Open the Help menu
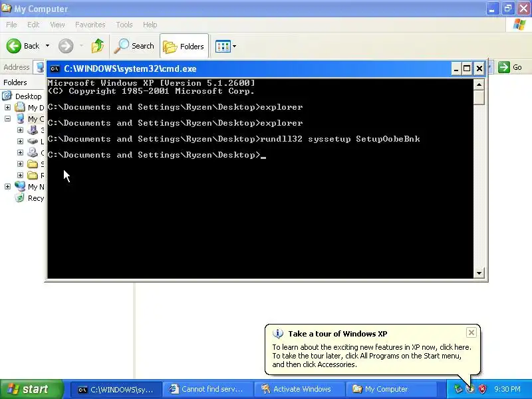The height and width of the screenshot is (399, 532). click(x=150, y=25)
